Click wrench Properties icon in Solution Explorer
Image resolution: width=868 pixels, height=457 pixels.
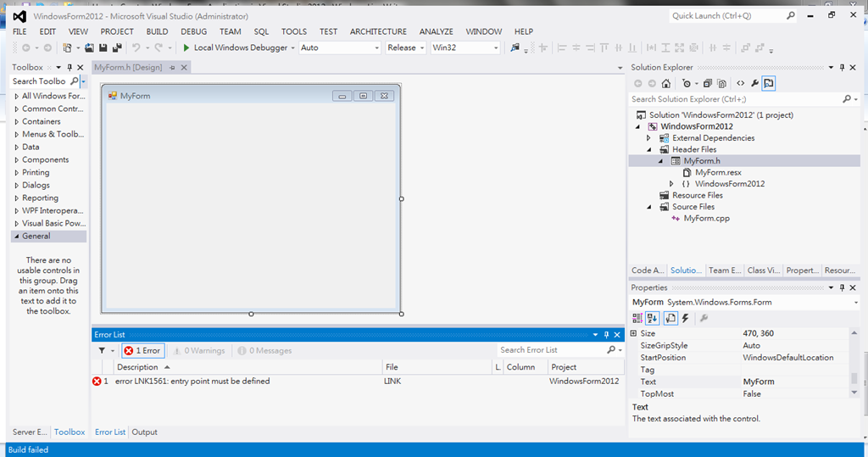click(x=754, y=84)
